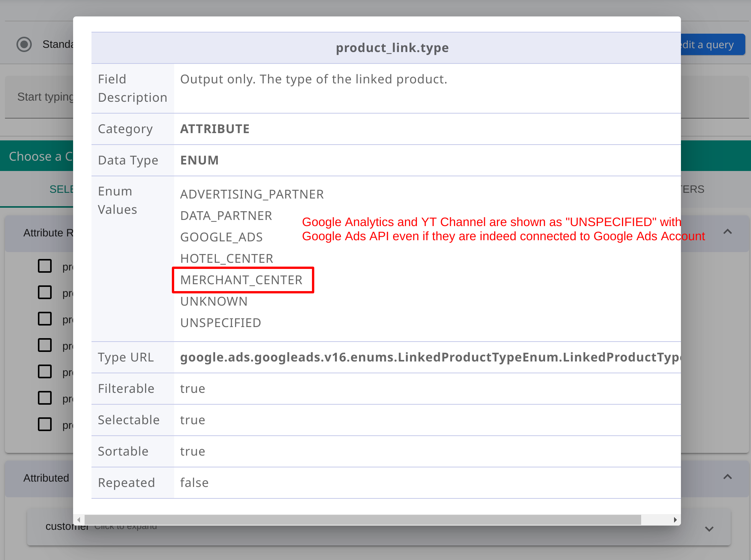Select the HOTEL_CENTER enum value
Image resolution: width=751 pixels, height=560 pixels.
click(227, 259)
